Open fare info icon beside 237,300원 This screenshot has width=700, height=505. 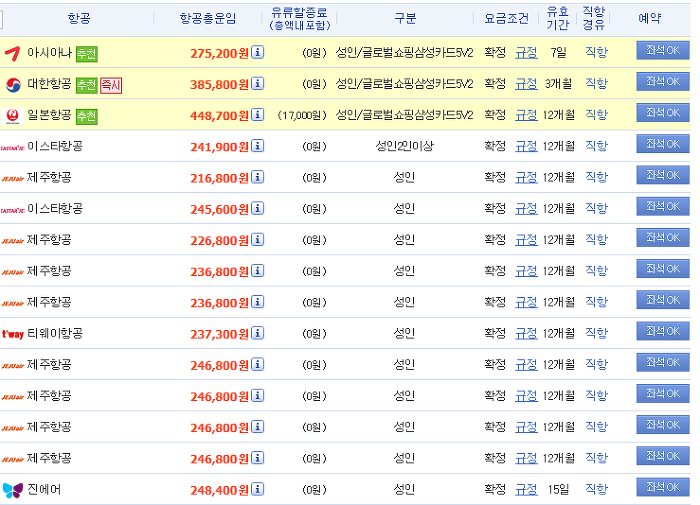(x=258, y=333)
